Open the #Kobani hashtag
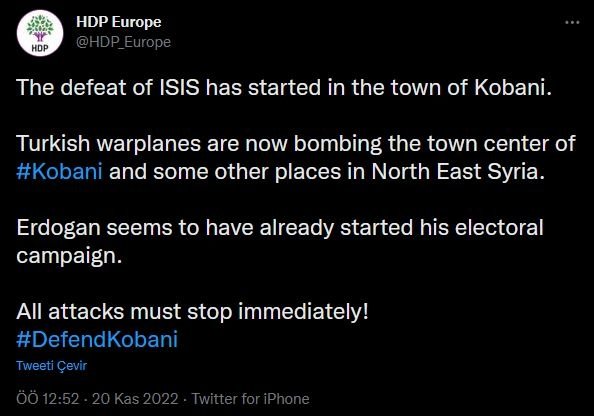This screenshot has height=416, width=594. (59, 172)
